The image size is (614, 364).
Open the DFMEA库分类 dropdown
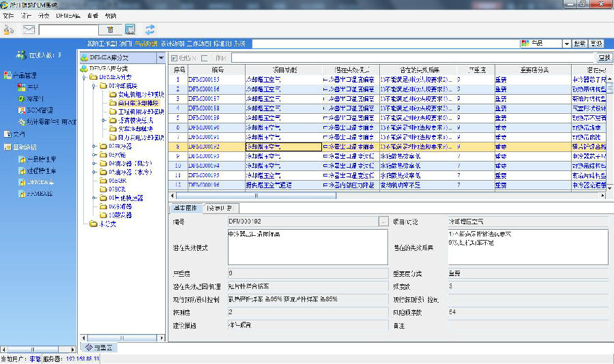pyautogui.click(x=161, y=58)
